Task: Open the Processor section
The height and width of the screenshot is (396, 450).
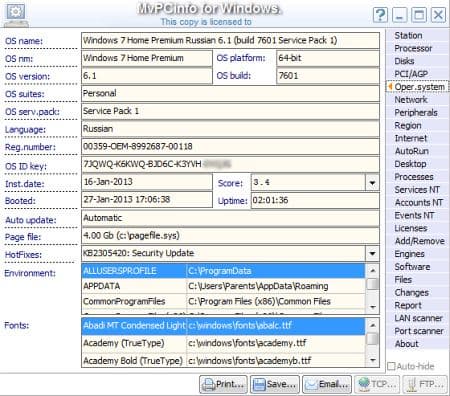Action: pos(413,48)
